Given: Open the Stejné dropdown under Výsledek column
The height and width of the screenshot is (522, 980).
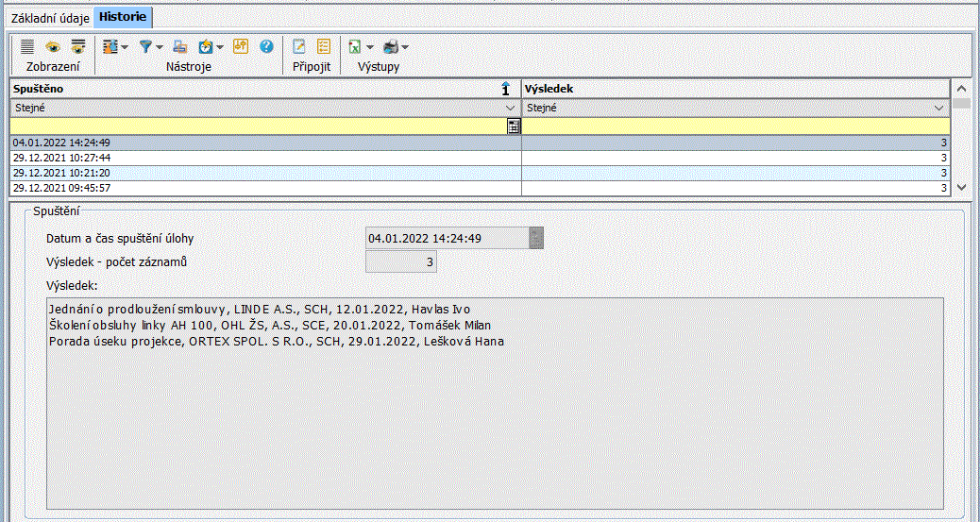Looking at the screenshot, I should [939, 108].
